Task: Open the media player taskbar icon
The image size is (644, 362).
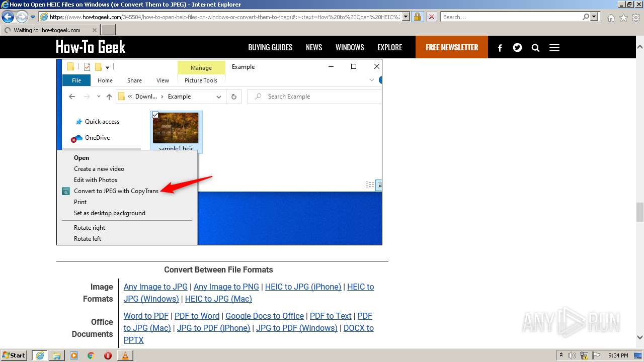Action: pos(74,355)
